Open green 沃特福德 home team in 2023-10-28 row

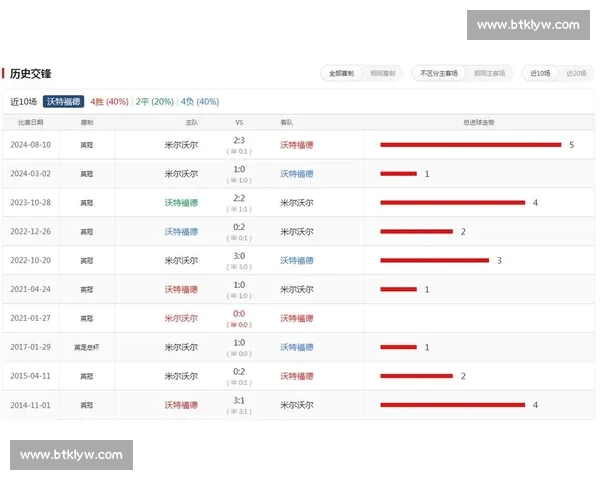tap(181, 203)
